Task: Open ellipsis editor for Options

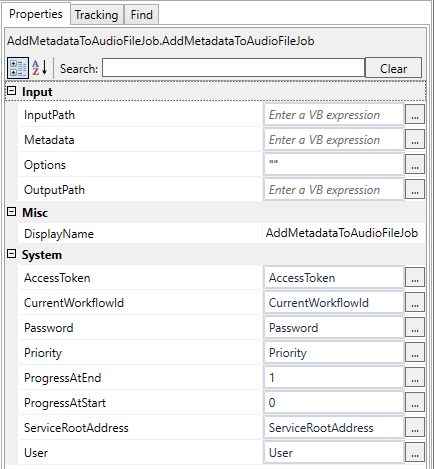Action: coord(415,164)
